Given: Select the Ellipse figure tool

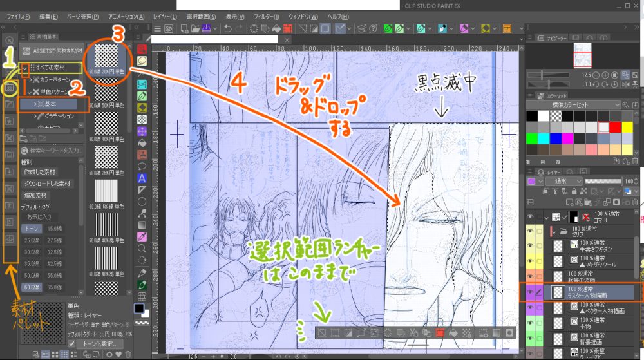Looking at the screenshot, I should pyautogui.click(x=142, y=201).
